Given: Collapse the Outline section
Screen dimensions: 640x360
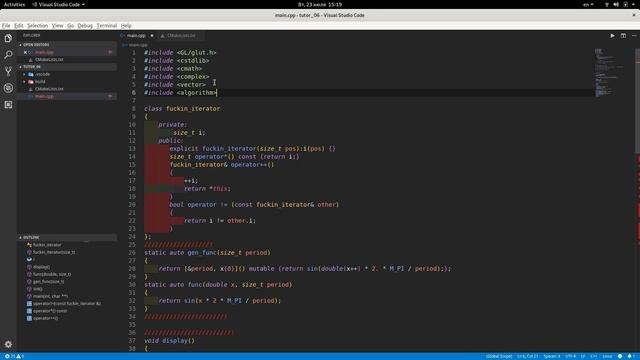Looking at the screenshot, I should [67, 237].
